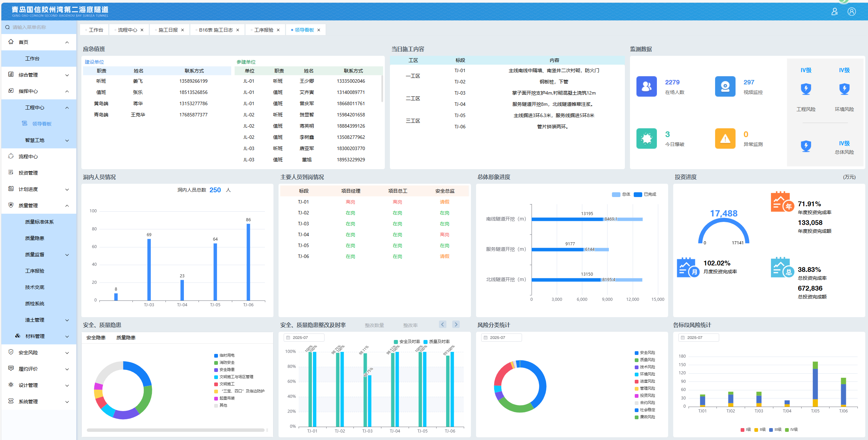Click the monthly investment calendar icon

point(688,267)
